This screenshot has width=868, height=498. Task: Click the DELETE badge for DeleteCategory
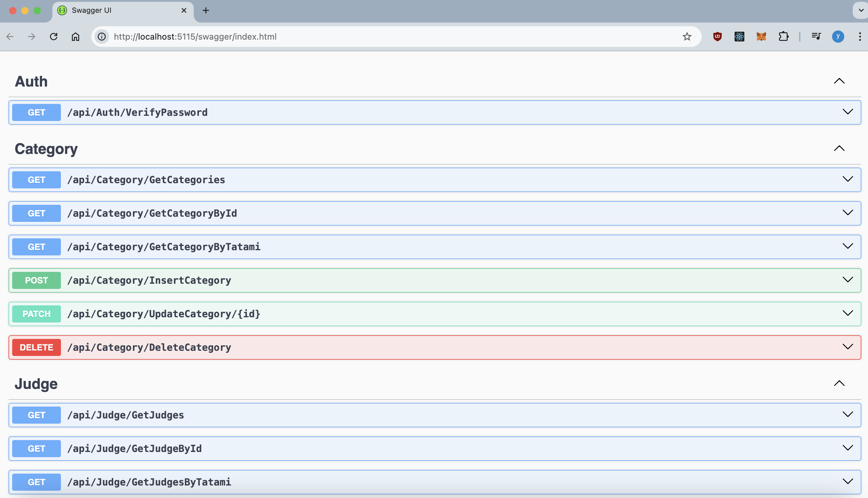pyautogui.click(x=37, y=347)
